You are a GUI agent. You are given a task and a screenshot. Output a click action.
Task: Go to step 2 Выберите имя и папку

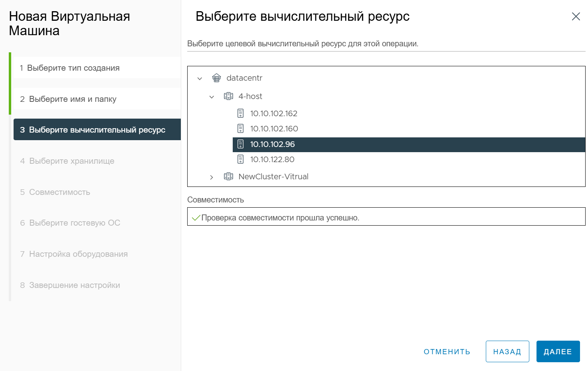[97, 99]
